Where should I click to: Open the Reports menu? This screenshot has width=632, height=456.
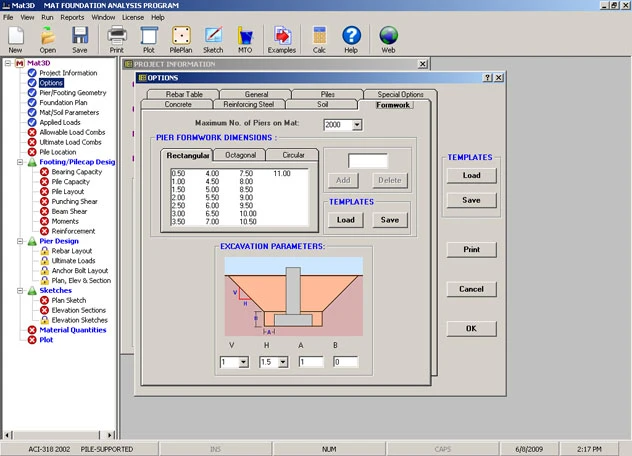[x=72, y=17]
